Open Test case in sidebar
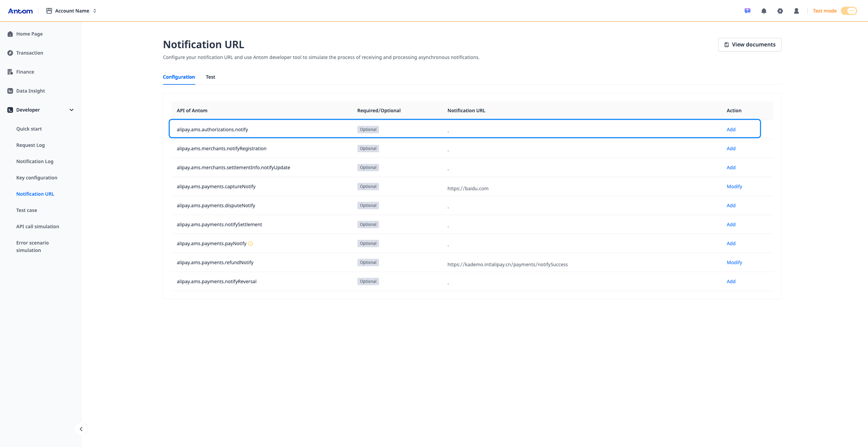This screenshot has height=447, width=868. 27,210
